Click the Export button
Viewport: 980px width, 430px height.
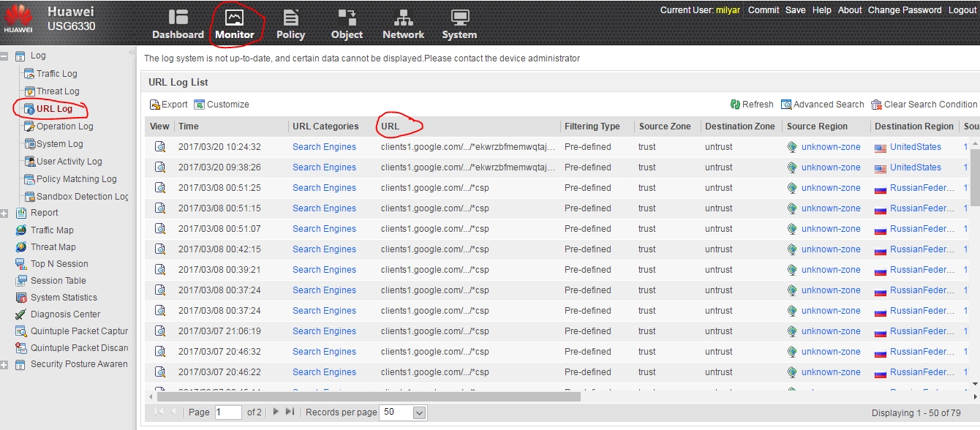[x=168, y=105]
